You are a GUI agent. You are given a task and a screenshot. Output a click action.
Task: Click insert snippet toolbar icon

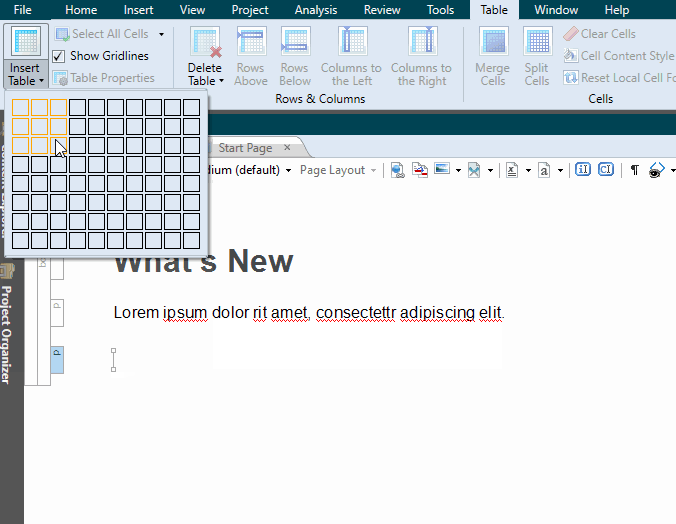point(474,170)
